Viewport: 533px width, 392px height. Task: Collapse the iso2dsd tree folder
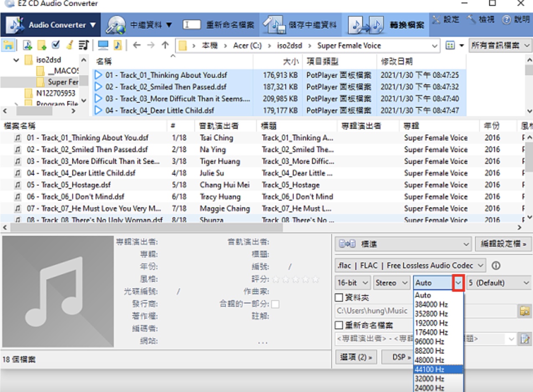(x=16, y=60)
